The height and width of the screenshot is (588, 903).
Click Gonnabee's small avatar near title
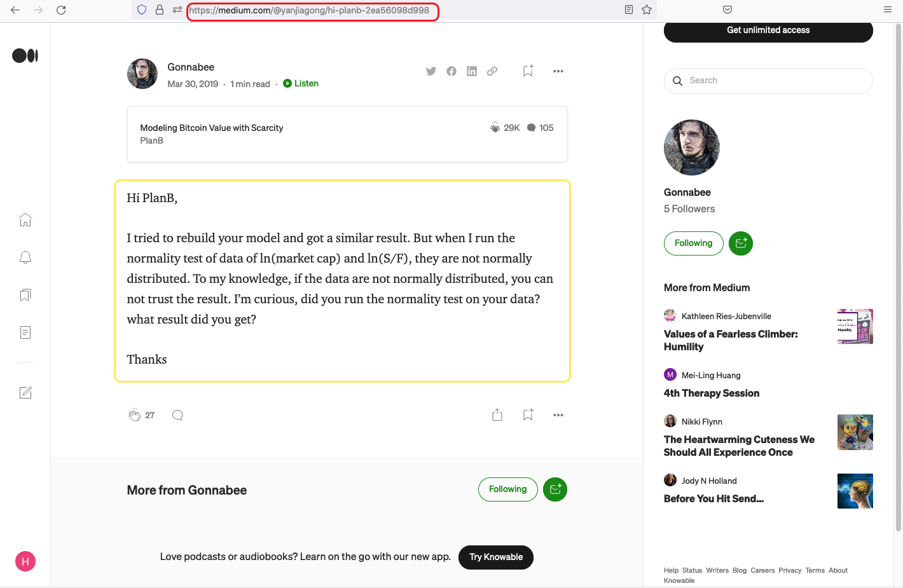(x=142, y=74)
